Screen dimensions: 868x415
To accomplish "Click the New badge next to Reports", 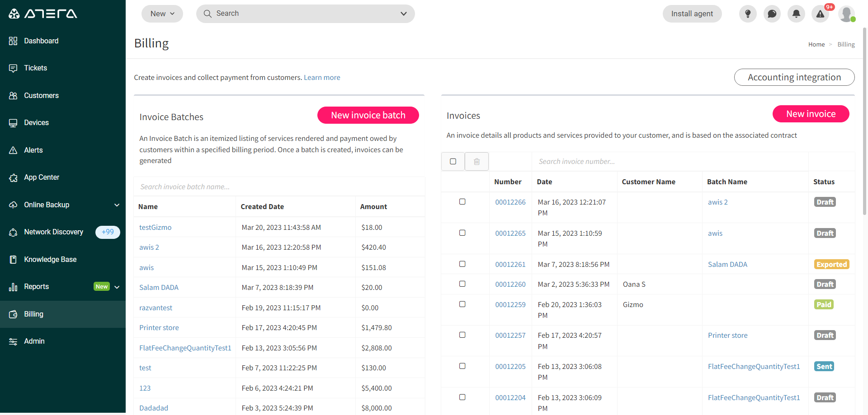I will tap(102, 287).
